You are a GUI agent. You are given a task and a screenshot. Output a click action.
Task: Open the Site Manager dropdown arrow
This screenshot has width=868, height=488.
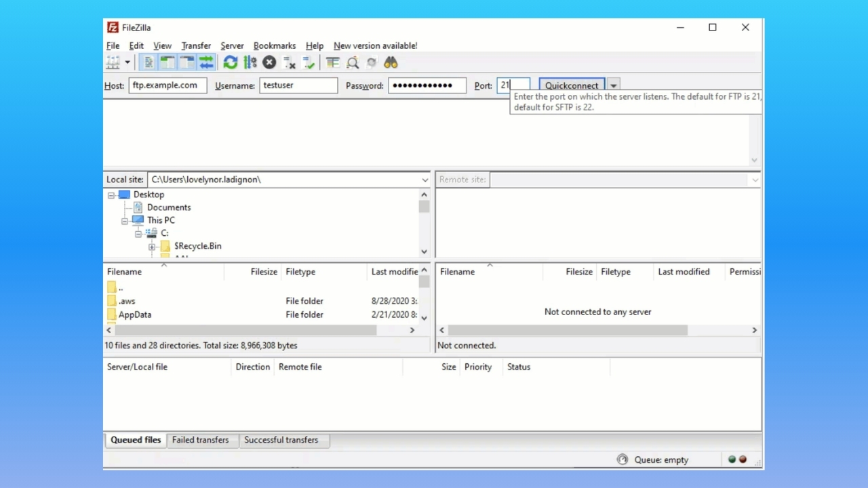point(127,62)
